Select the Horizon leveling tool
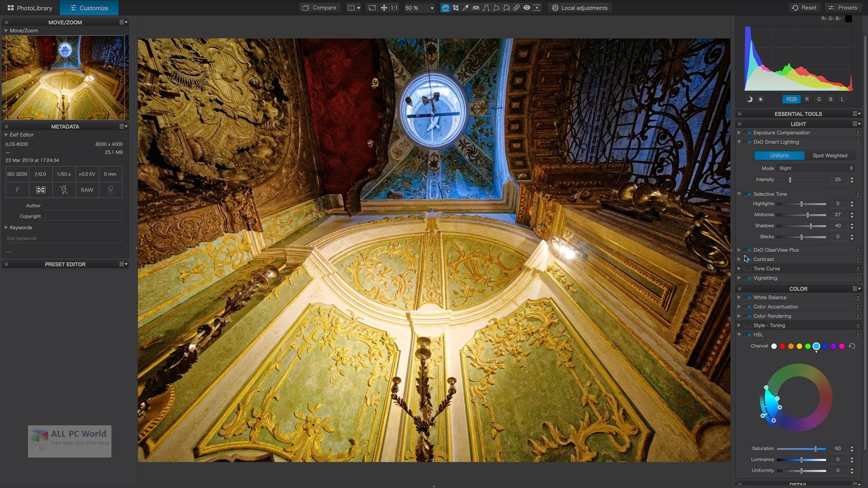The image size is (868, 488). 476,8
